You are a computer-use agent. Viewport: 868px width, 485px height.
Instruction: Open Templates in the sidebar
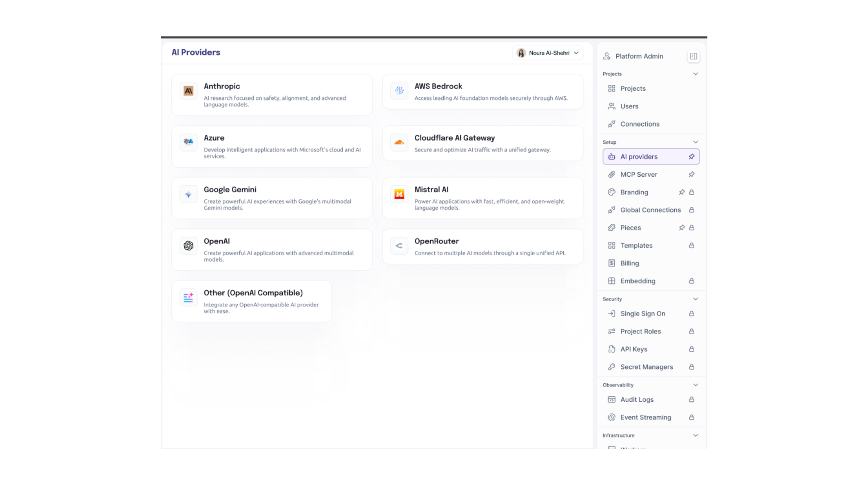tap(651, 246)
